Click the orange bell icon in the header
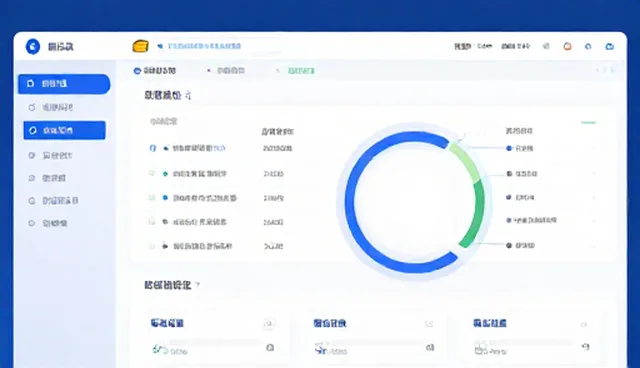The width and height of the screenshot is (640, 368). coord(567,47)
